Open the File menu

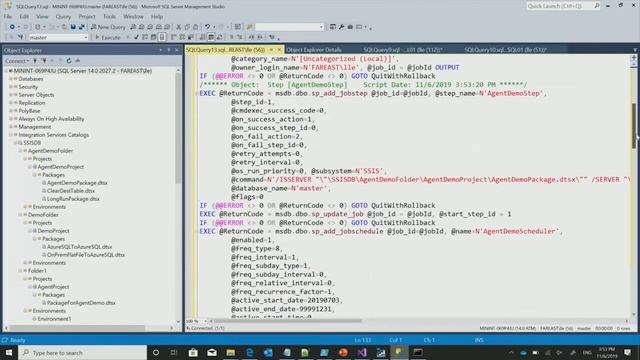tap(8, 17)
